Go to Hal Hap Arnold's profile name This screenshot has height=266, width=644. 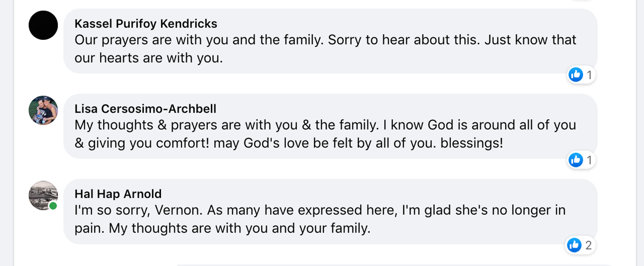click(118, 194)
